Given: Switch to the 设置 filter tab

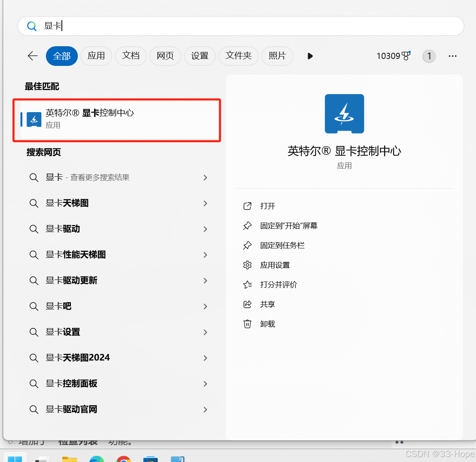Looking at the screenshot, I should pos(200,56).
